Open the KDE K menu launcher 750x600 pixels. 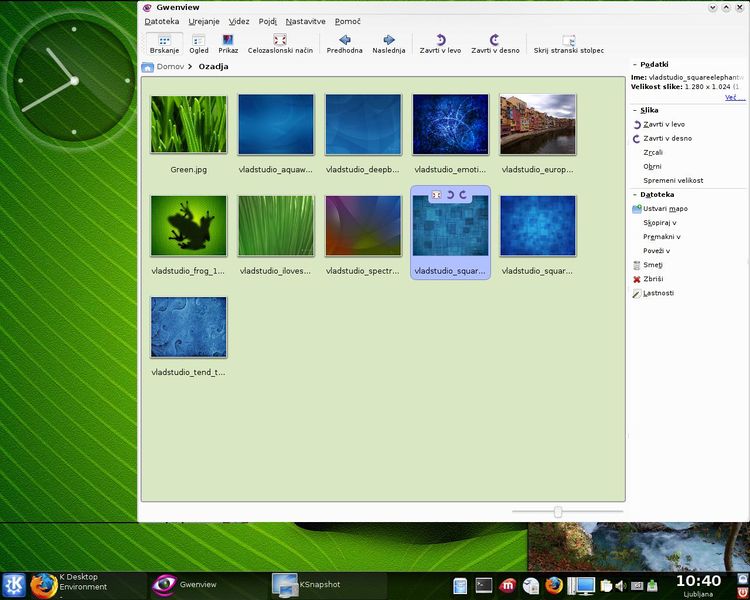coord(14,584)
